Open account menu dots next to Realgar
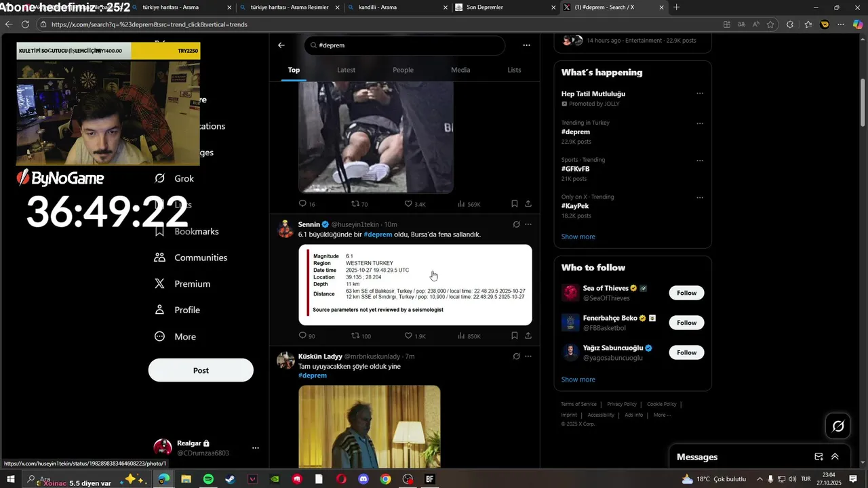Screen dimensions: 868x488 [x=256, y=448]
